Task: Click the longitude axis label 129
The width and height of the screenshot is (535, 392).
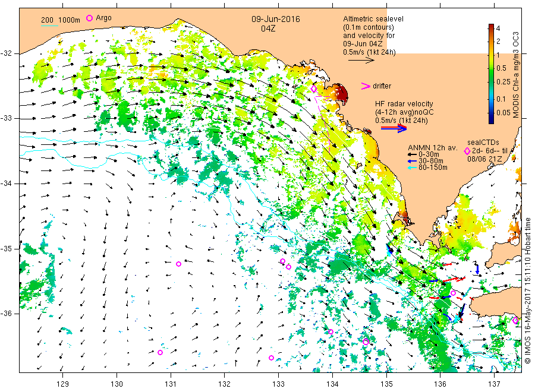Action: [63, 384]
